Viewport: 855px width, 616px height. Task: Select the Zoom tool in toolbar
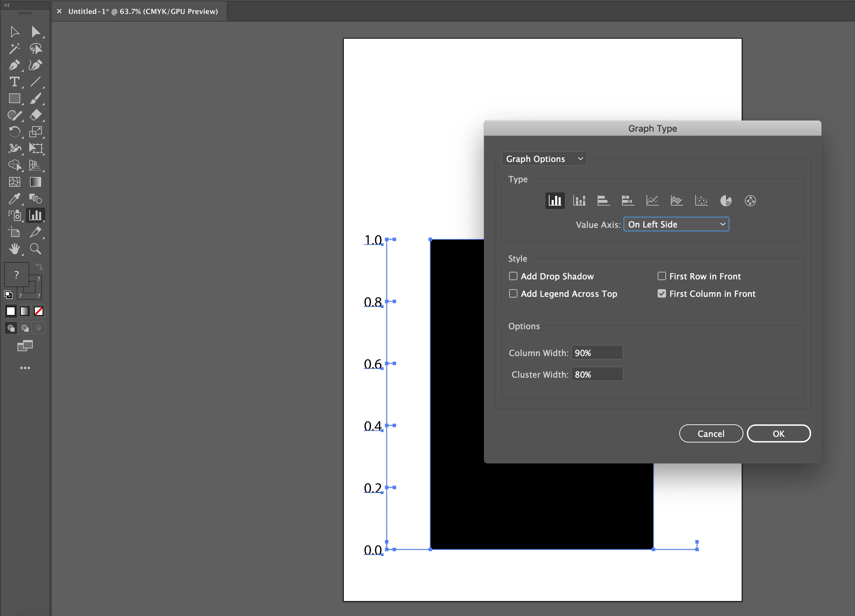click(36, 249)
